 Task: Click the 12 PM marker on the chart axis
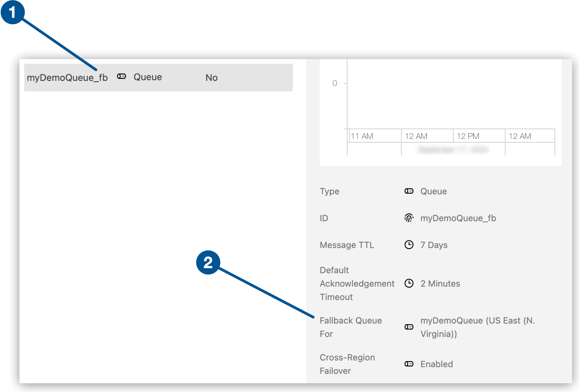pos(468,136)
